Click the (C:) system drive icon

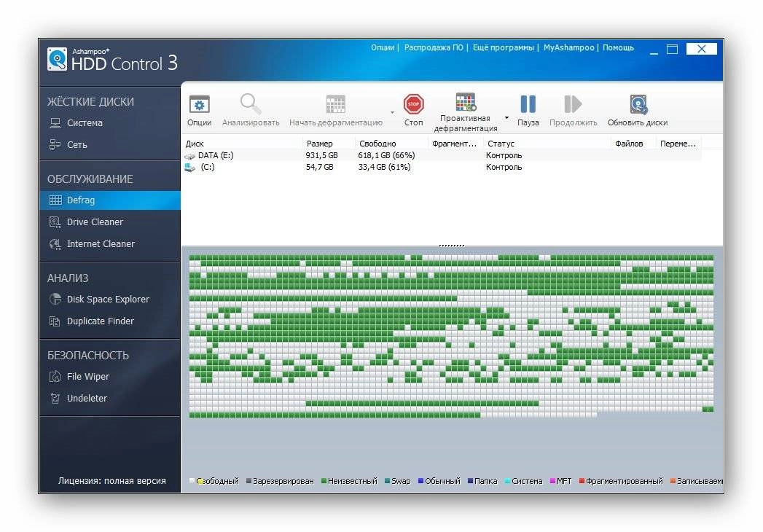pyautogui.click(x=189, y=168)
